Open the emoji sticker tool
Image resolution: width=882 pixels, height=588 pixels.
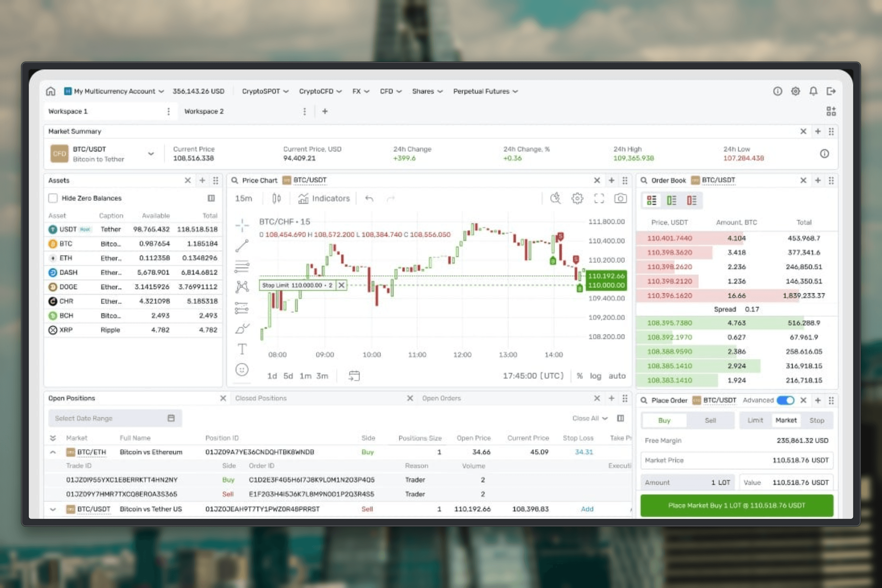tap(242, 370)
